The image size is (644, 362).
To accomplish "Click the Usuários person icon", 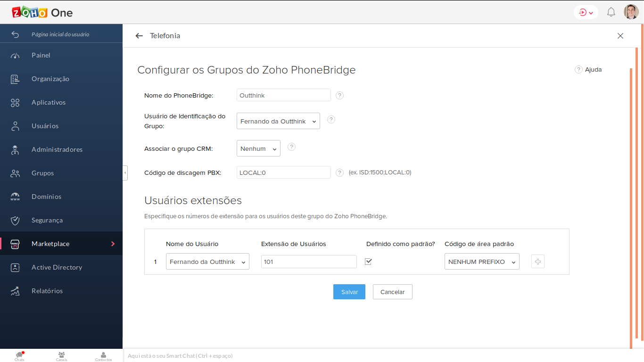I will [x=15, y=126].
